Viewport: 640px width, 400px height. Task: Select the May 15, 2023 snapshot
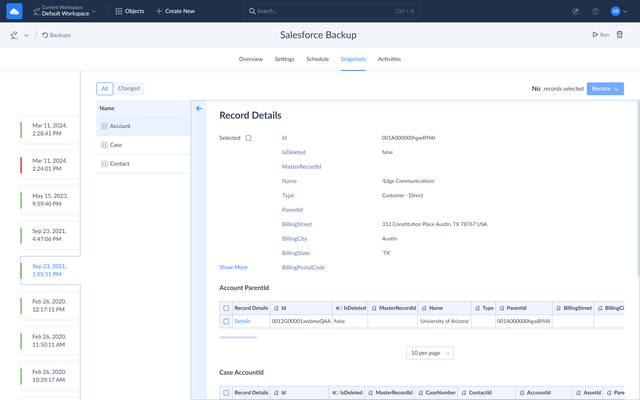48,201
